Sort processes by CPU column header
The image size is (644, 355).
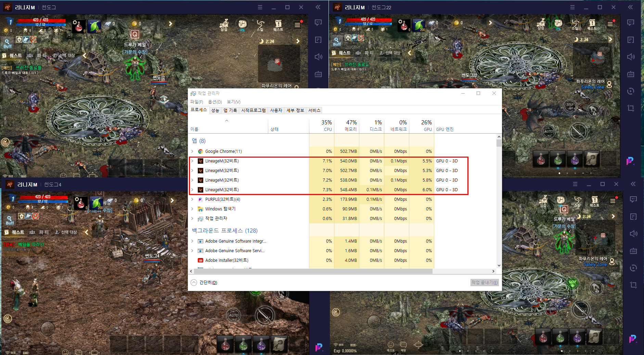click(x=322, y=126)
